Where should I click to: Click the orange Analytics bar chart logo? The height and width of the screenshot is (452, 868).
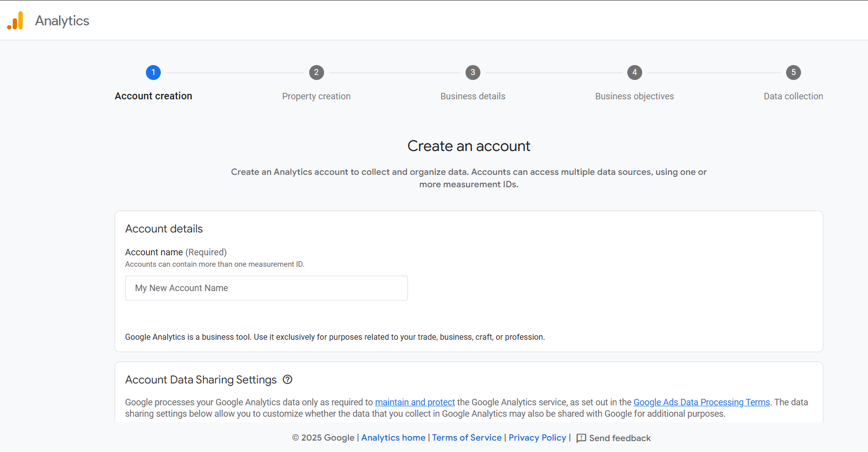(x=15, y=21)
